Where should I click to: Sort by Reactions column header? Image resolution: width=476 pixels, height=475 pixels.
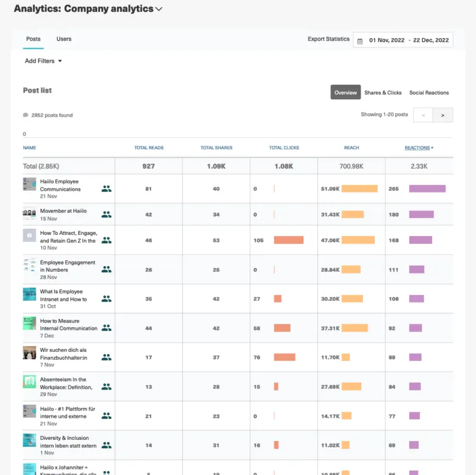(x=419, y=147)
